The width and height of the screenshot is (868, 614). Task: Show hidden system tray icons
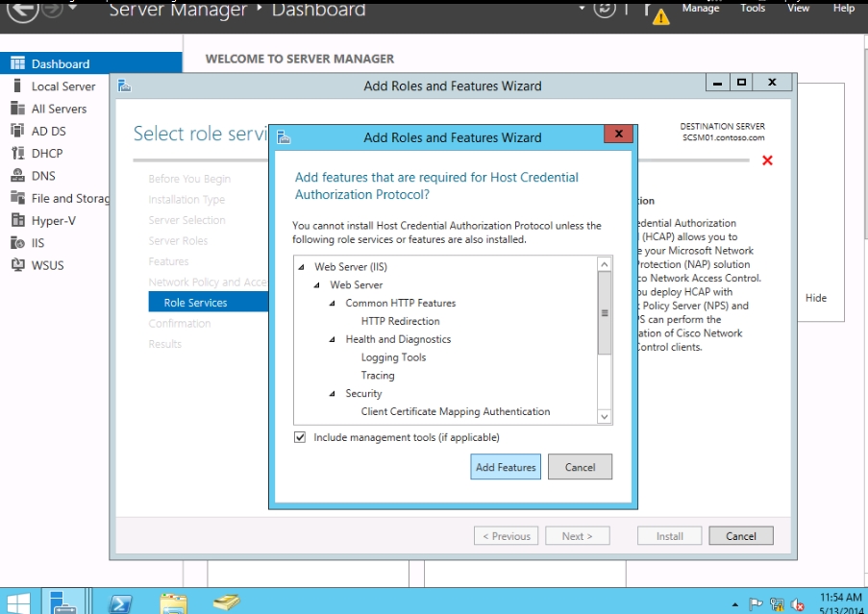(x=735, y=604)
